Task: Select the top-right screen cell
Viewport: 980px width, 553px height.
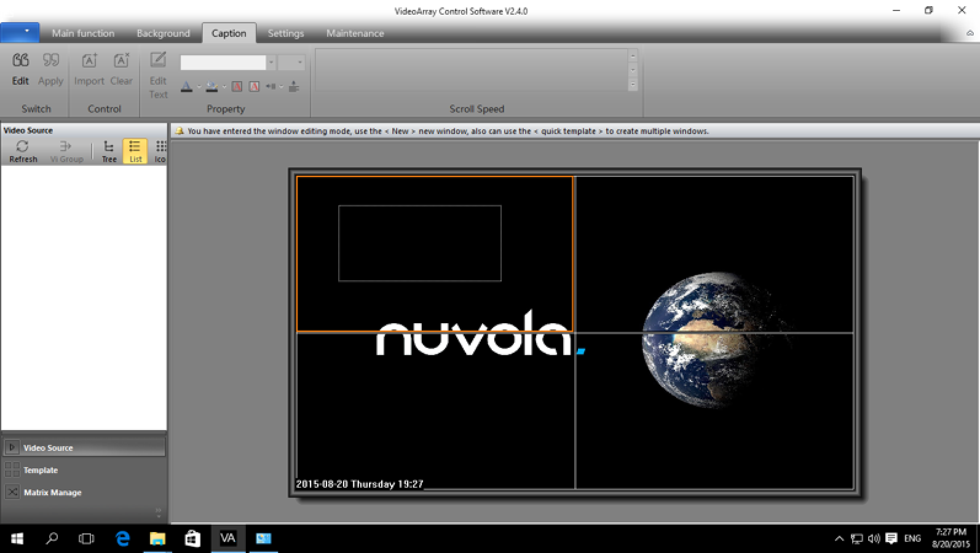Action: coord(714,254)
